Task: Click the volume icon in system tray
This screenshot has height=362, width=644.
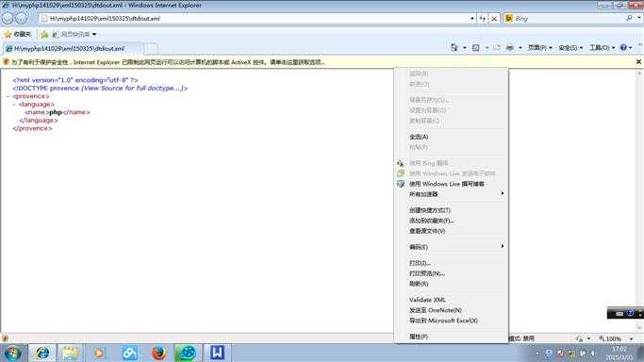Action: click(593, 354)
